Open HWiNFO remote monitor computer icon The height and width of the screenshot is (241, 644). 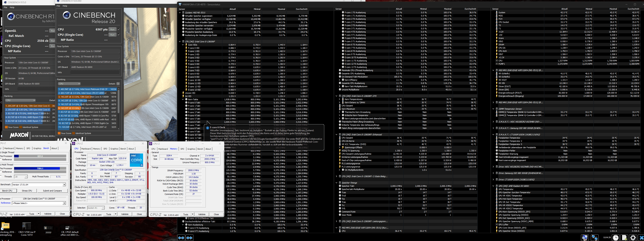[585, 237]
